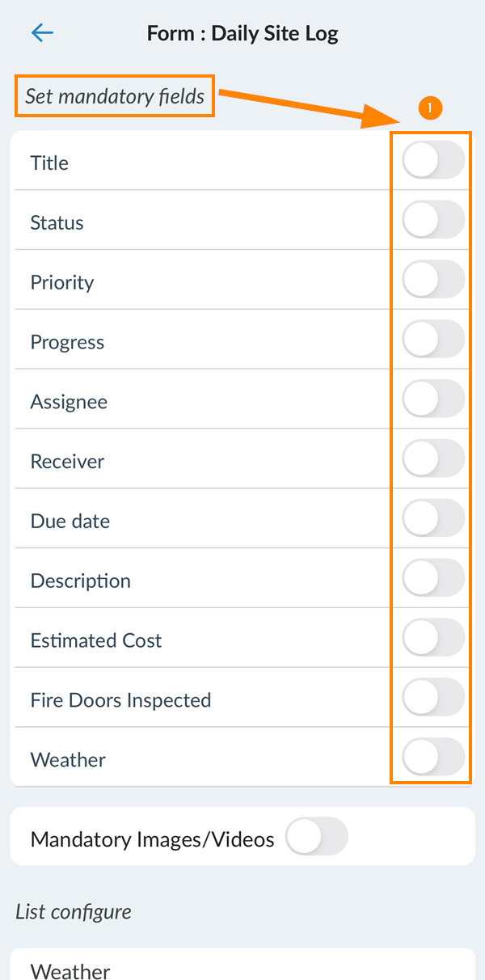
Task: Click the Set mandatory fields label
Action: 115,96
